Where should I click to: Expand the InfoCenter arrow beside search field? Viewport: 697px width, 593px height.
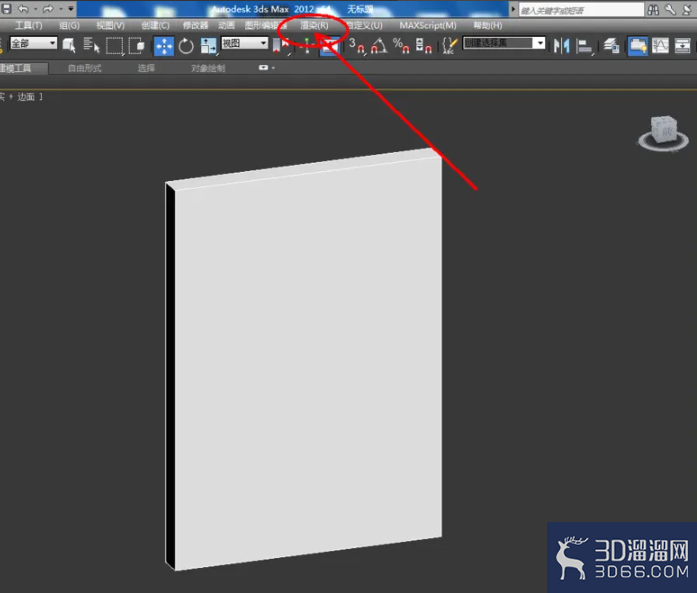tap(513, 9)
